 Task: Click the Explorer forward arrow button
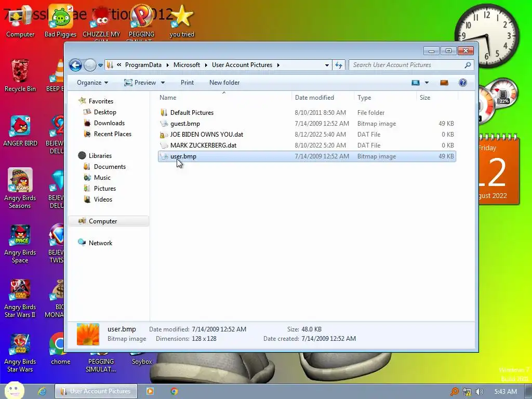[x=90, y=65]
